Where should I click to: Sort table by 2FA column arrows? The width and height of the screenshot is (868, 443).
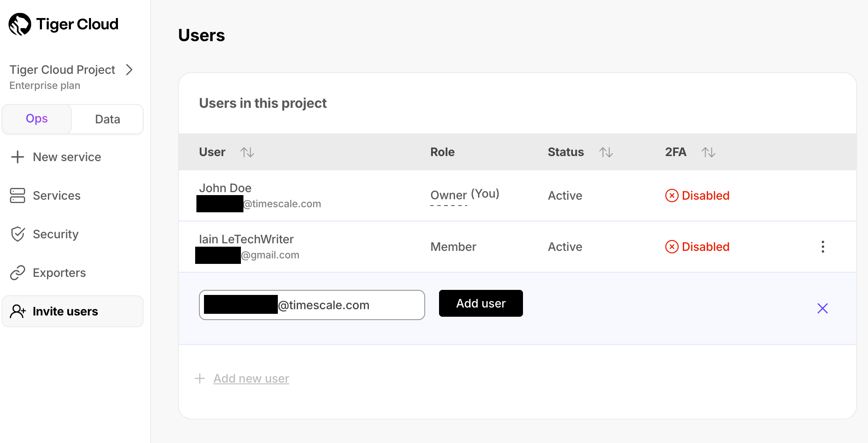pos(709,152)
